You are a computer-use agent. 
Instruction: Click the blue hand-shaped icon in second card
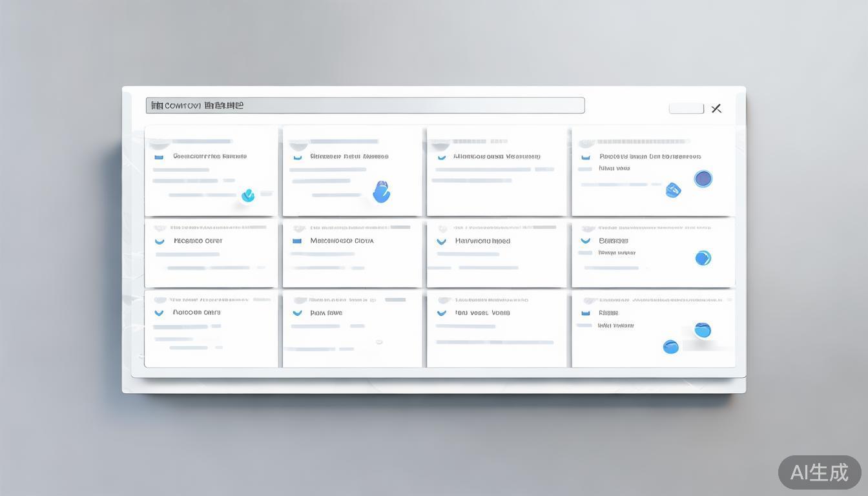point(382,191)
